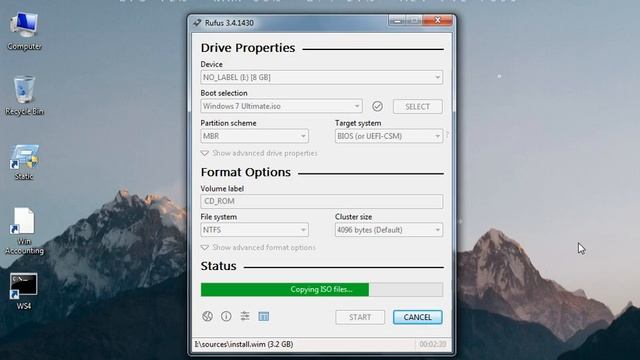Click the ISO checksum checkmark icon

click(377, 106)
